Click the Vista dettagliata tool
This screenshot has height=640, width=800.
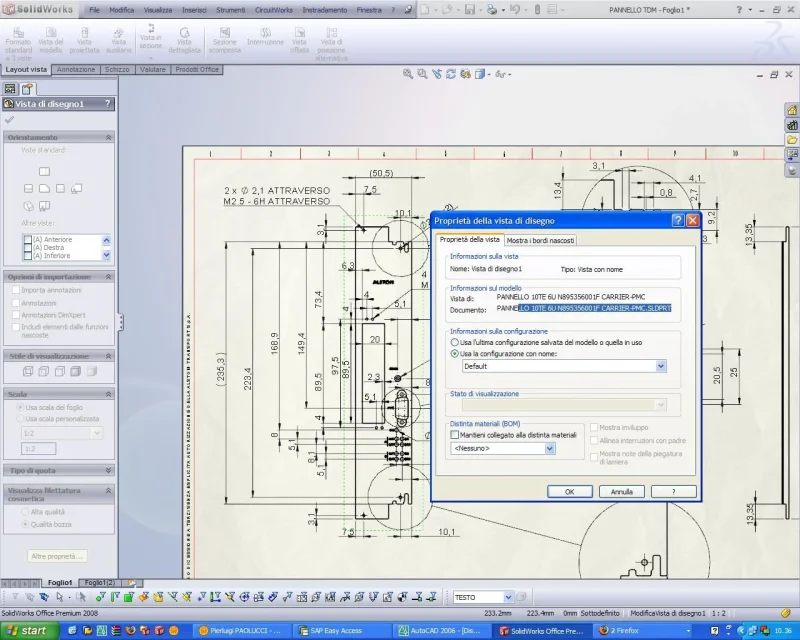pyautogui.click(x=184, y=40)
